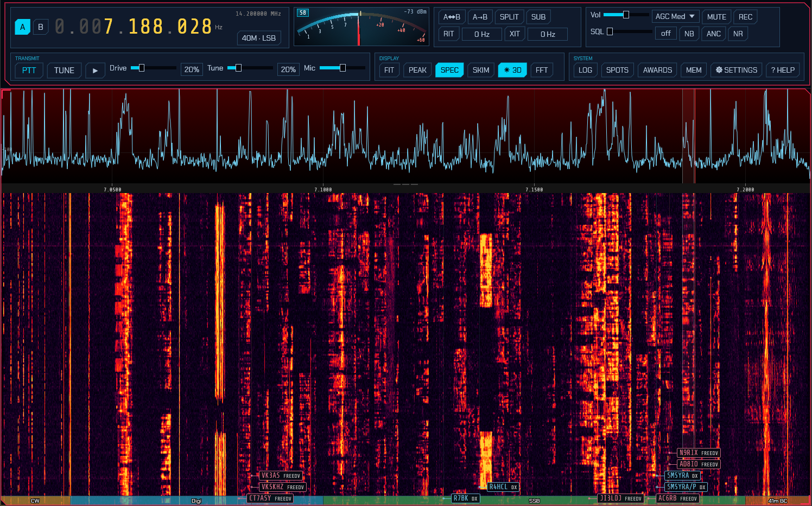Screen dimensions: 812x506
Task: Click the play arrow icon in Transmit
Action: [x=95, y=71]
